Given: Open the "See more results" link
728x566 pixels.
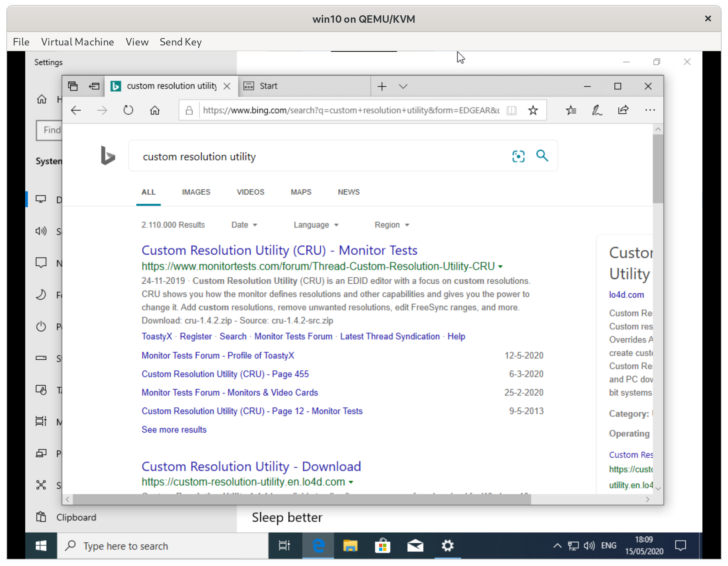Looking at the screenshot, I should coord(174,429).
